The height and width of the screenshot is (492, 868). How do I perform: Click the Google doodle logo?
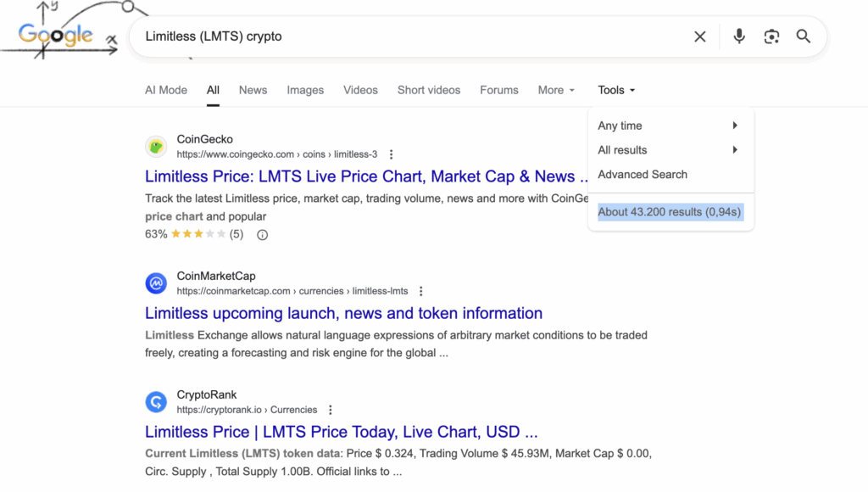click(x=56, y=34)
